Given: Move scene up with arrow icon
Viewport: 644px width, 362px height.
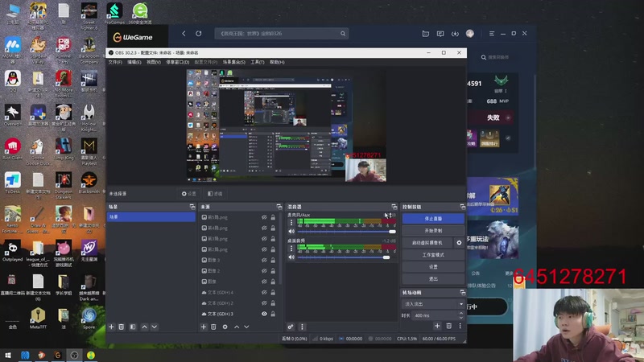Looking at the screenshot, I should (x=144, y=327).
